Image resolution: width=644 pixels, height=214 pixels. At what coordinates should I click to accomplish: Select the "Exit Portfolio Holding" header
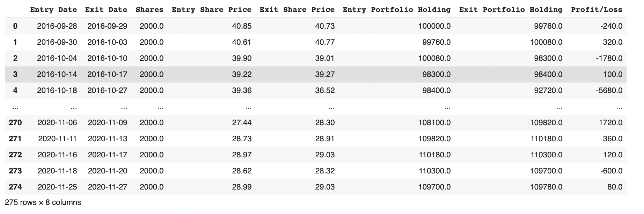click(x=511, y=10)
